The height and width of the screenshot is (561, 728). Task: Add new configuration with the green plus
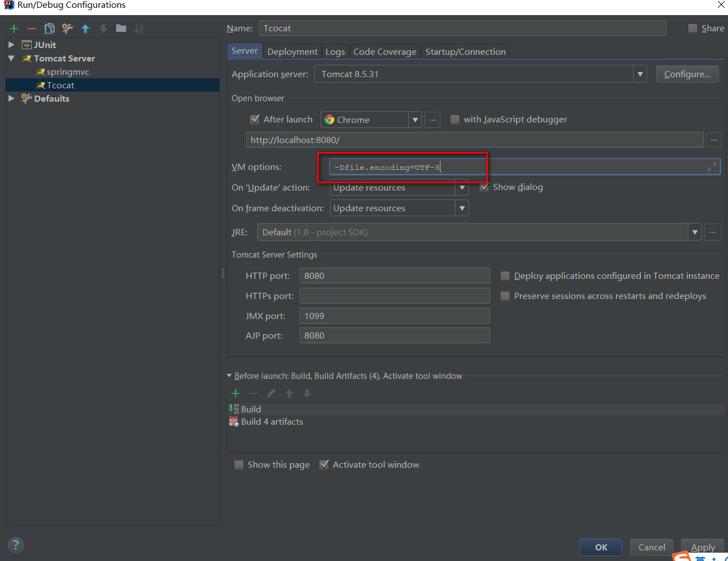coord(14,28)
